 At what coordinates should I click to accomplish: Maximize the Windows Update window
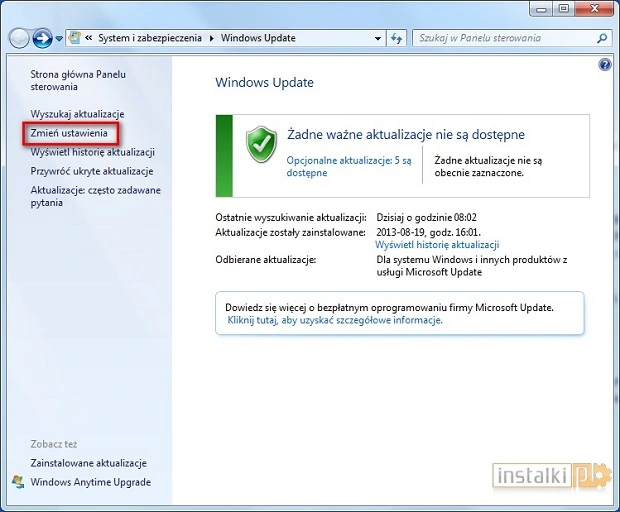point(564,9)
